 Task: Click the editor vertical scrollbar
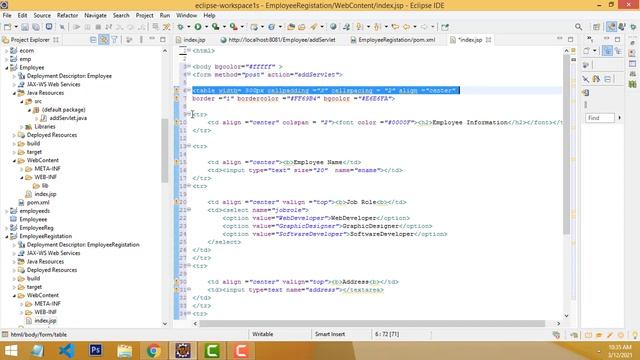point(567,145)
